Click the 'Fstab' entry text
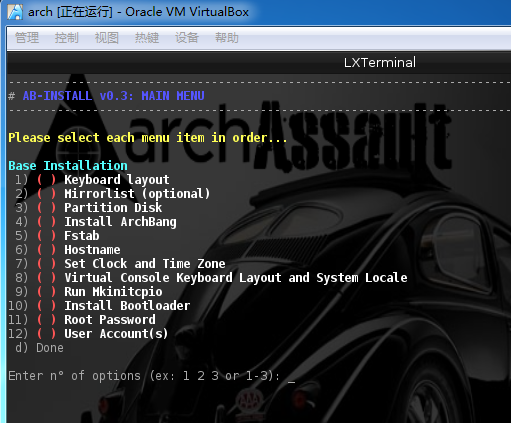Image resolution: width=511 pixels, height=423 pixels. pyautogui.click(x=82, y=236)
